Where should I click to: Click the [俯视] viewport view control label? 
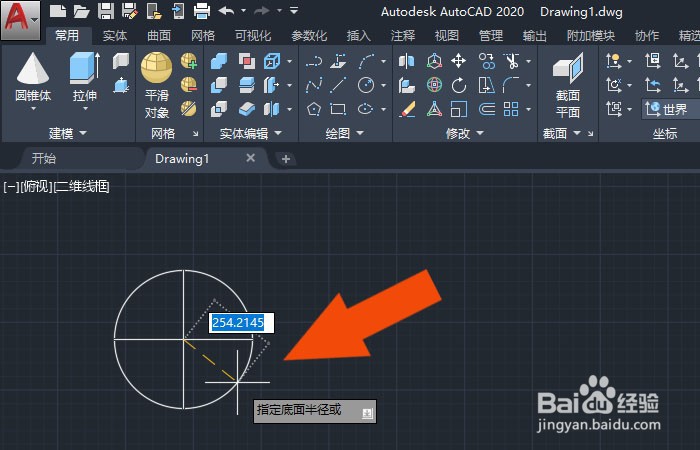point(37,186)
